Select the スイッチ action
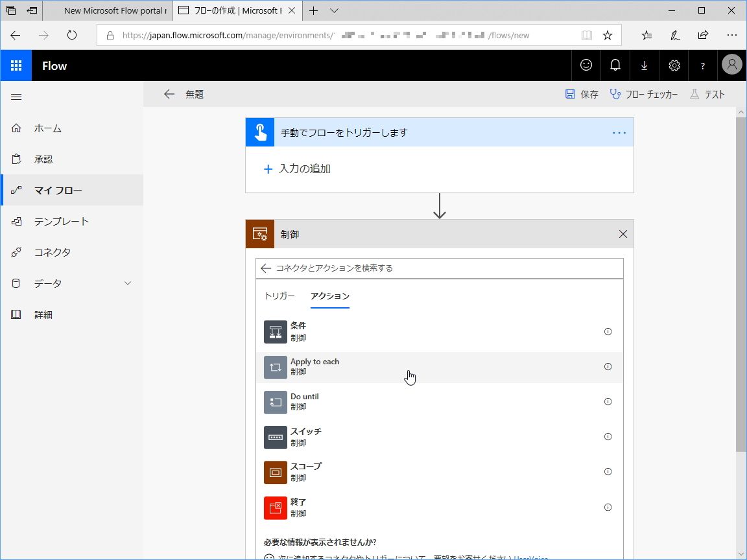747x560 pixels. [x=439, y=437]
